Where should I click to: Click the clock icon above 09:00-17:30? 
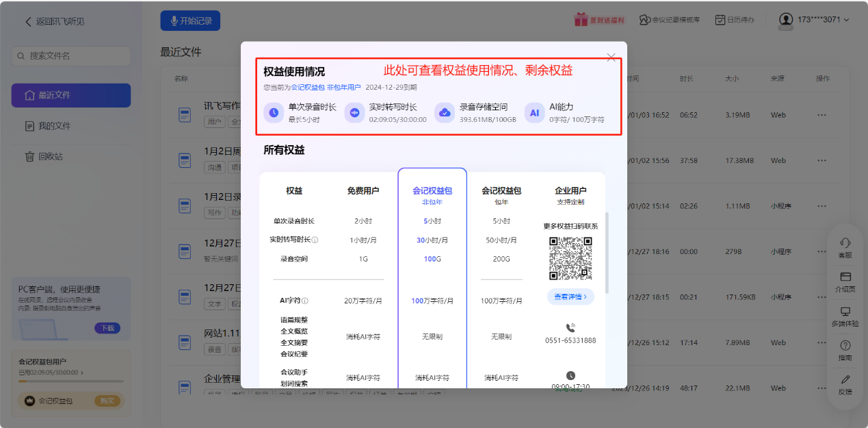tap(570, 375)
